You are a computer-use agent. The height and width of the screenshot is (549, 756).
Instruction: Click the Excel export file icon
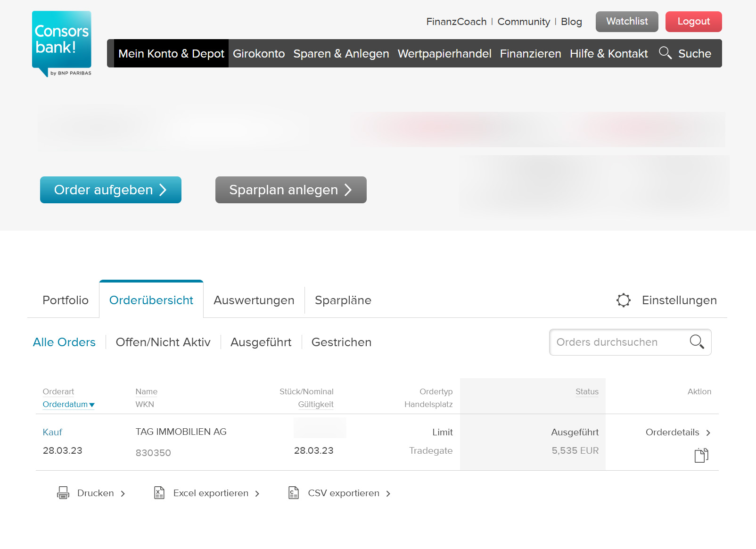coord(159,493)
